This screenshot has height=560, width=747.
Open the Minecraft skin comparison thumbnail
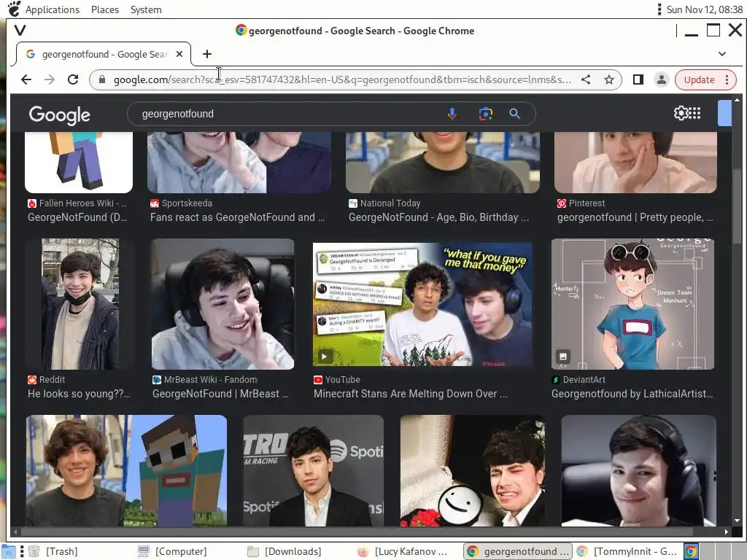tap(126, 470)
